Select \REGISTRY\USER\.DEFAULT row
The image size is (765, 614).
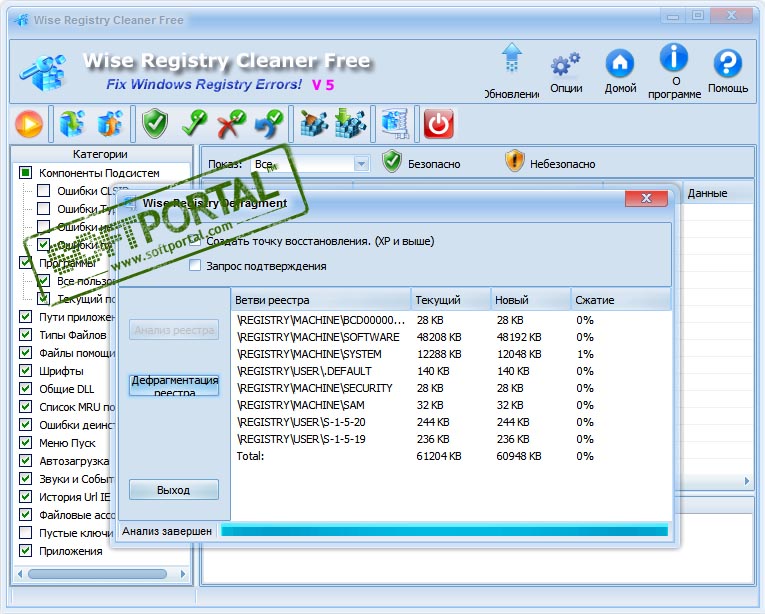coord(452,371)
